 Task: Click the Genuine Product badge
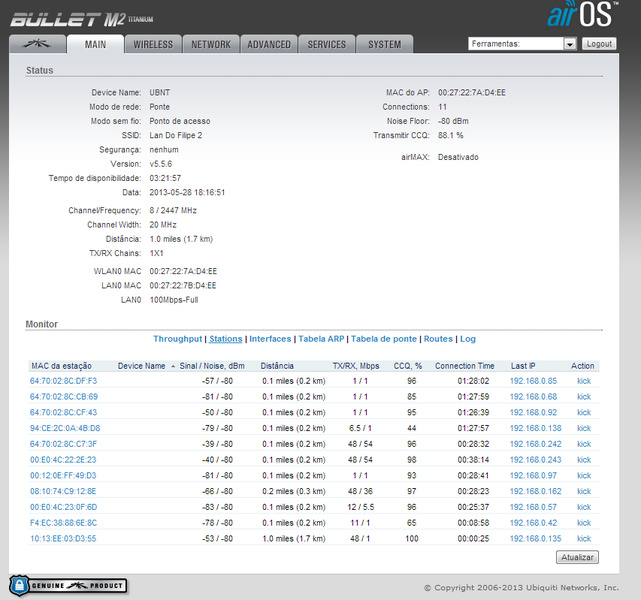(68, 585)
